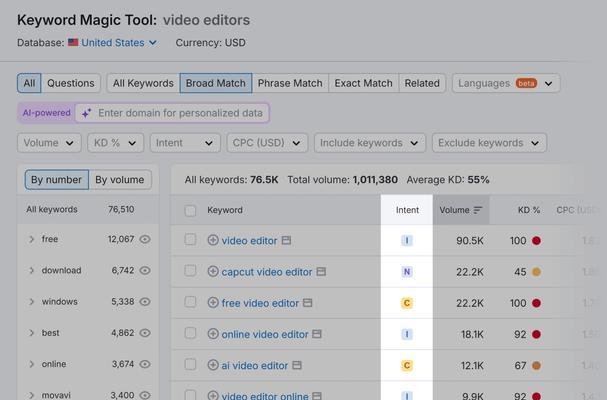Screen dimensions: 607x400
Task: Click the informational intent badge for 'video editor'
Action: click(407, 240)
